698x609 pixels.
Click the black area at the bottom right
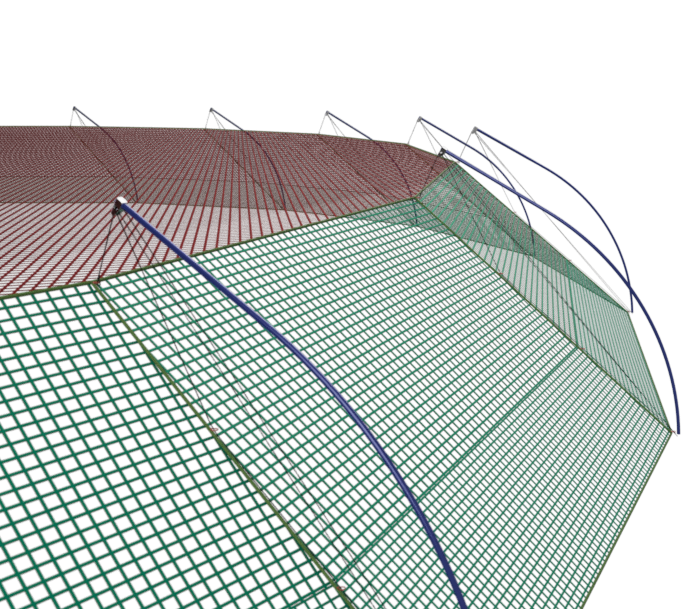click(660, 560)
